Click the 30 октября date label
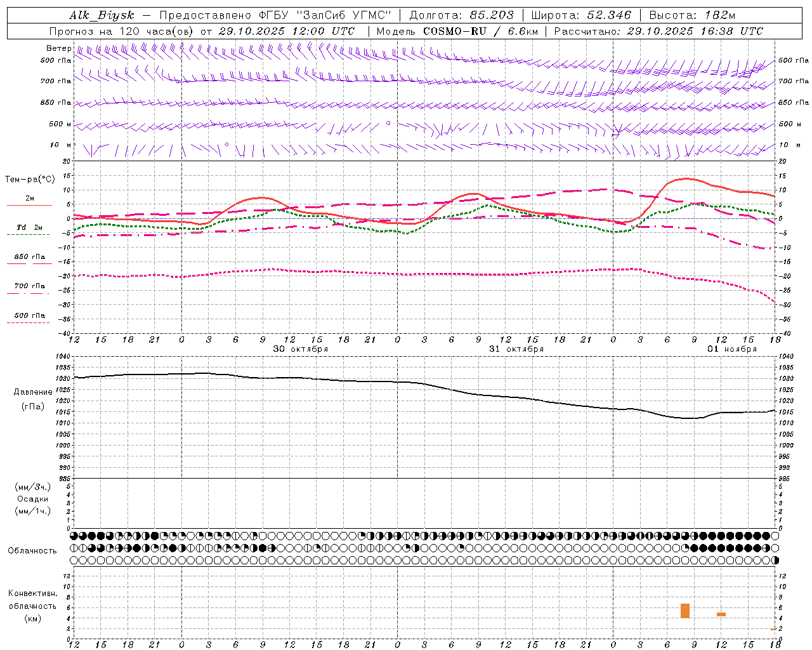The height and width of the screenshot is (650, 812). [301, 349]
